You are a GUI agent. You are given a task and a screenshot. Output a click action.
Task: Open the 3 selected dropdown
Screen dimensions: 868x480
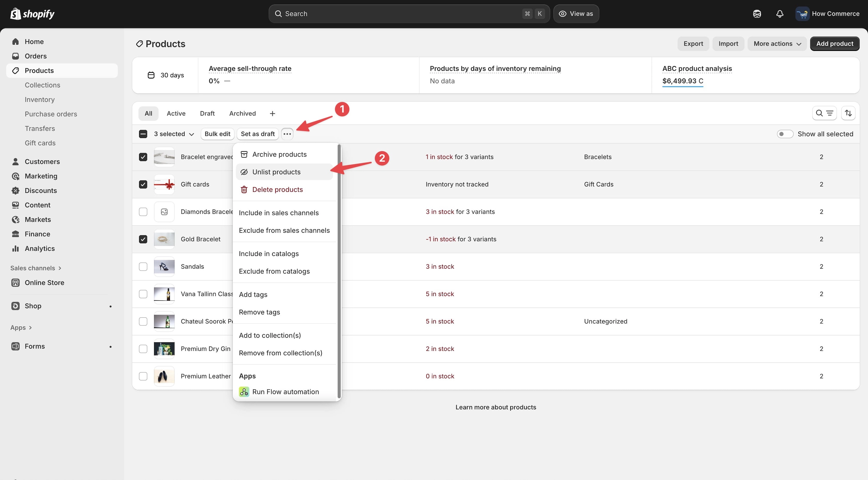click(174, 134)
